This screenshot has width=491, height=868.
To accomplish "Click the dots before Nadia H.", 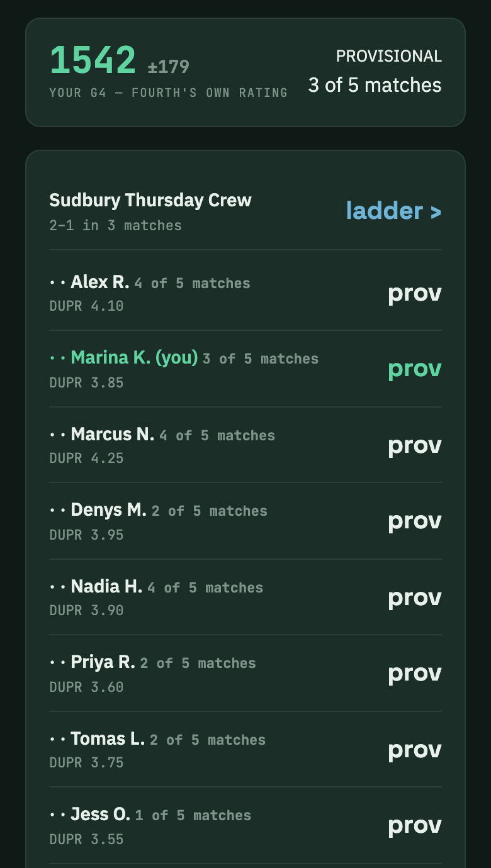I will coord(58,587).
